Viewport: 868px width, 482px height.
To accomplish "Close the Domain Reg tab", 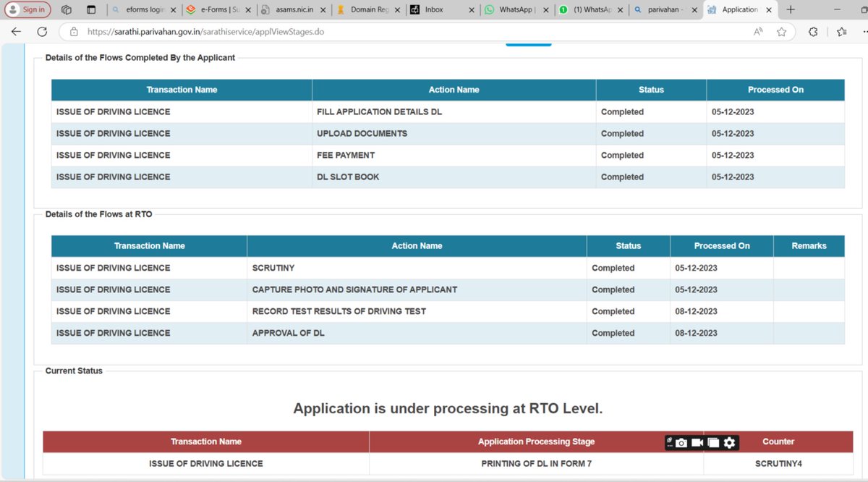I will [x=397, y=10].
